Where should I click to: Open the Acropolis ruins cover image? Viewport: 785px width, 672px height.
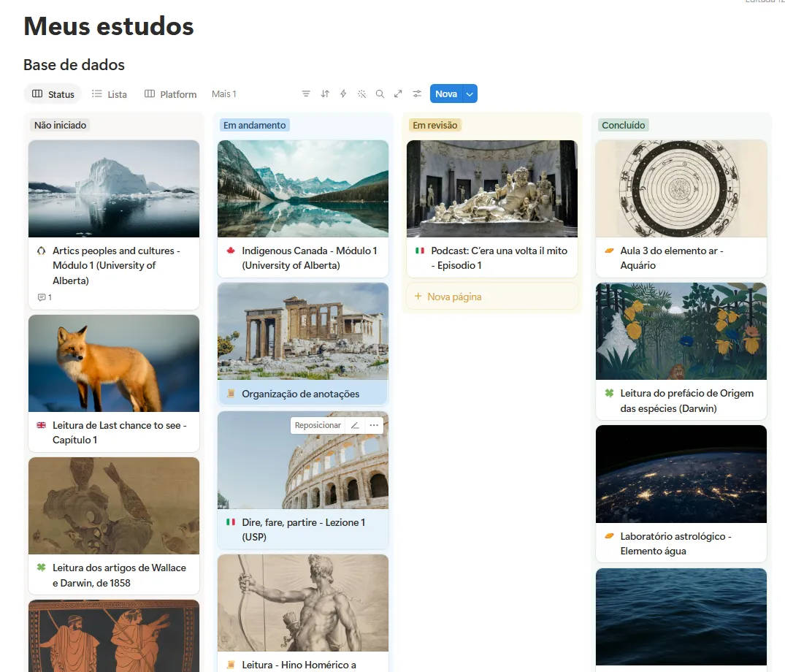tap(303, 331)
